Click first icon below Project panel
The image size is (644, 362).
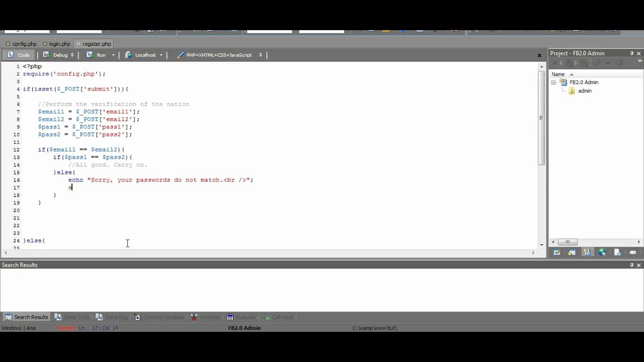pos(557,252)
